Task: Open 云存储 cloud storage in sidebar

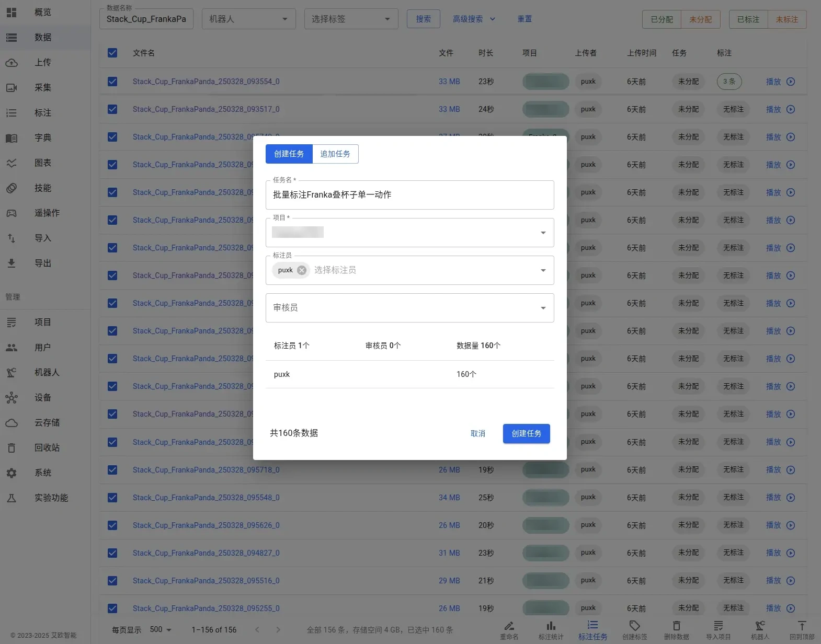Action: [45, 422]
